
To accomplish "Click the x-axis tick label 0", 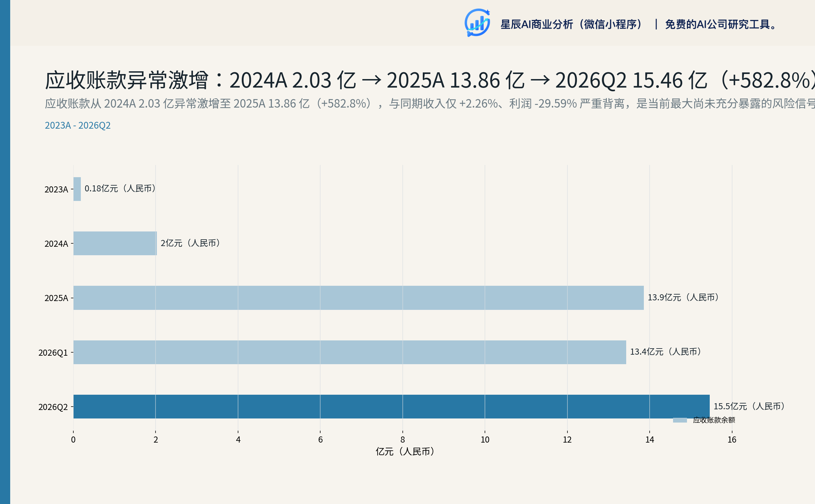I will [x=73, y=440].
